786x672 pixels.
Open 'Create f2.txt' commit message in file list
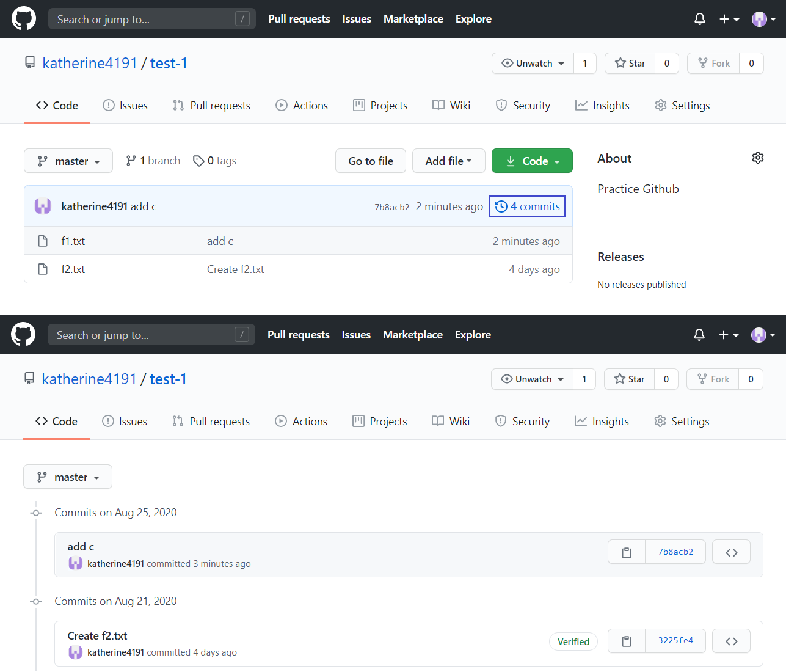236,269
